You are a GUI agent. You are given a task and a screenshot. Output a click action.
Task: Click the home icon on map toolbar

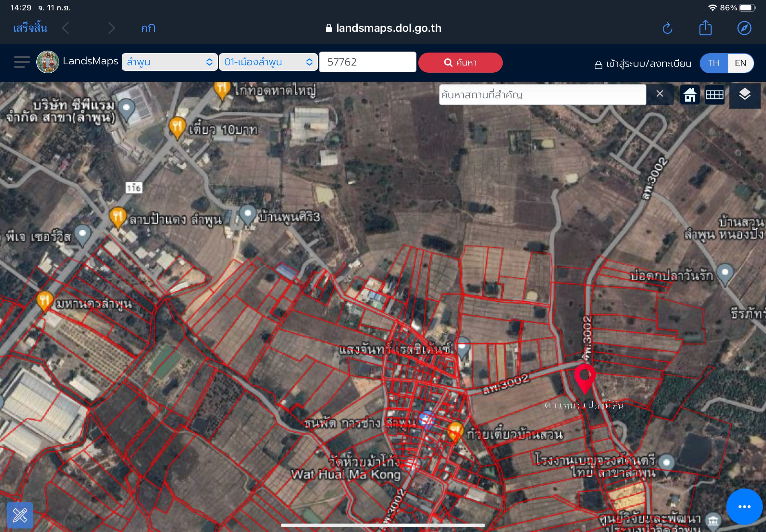[x=690, y=95]
